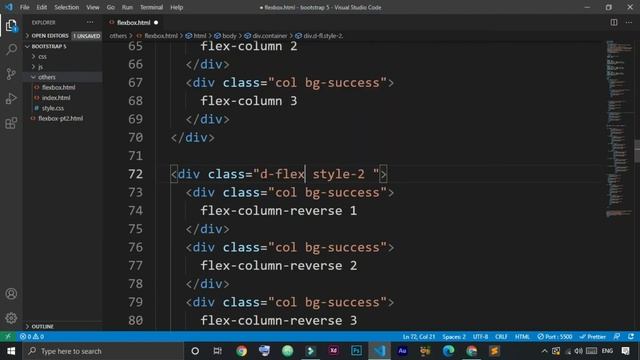Show hidden system tray icons chevron
Screen dimensions: 640x360
click(544, 351)
